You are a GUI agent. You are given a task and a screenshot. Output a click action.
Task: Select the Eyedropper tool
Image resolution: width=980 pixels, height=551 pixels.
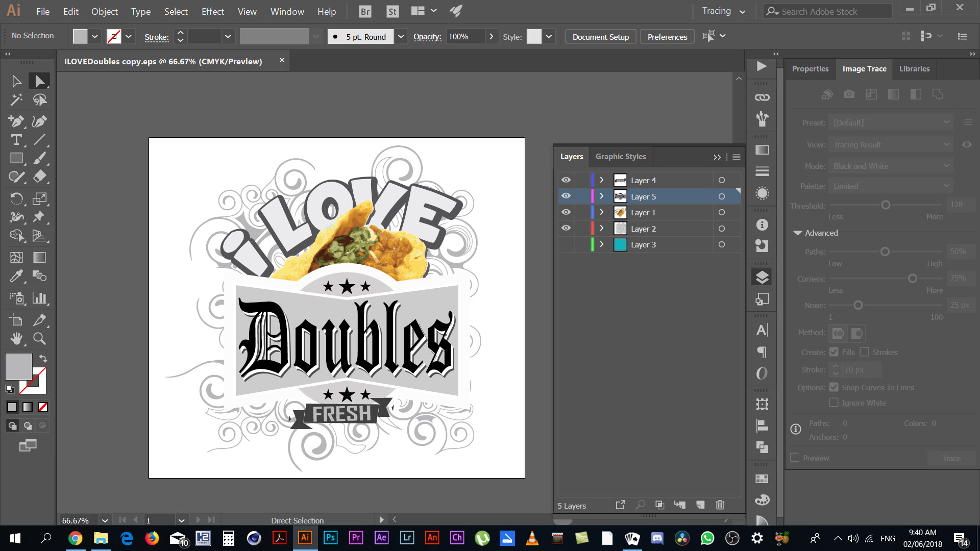coord(16,276)
